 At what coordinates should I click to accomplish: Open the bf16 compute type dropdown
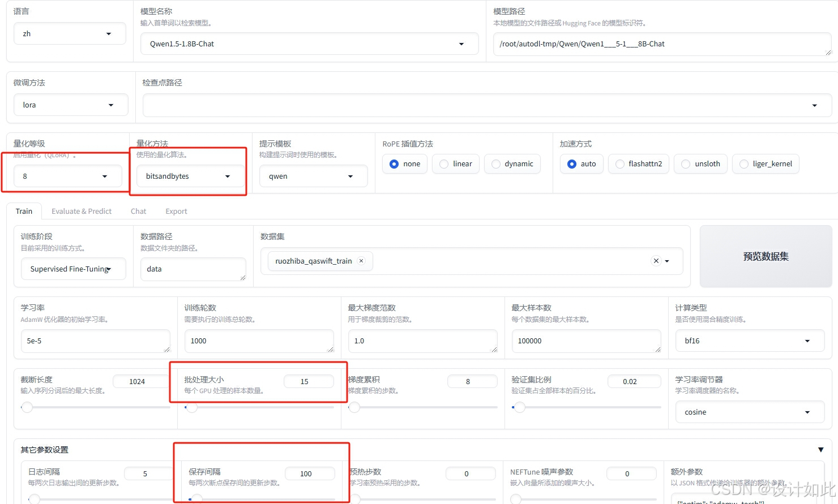(x=750, y=341)
